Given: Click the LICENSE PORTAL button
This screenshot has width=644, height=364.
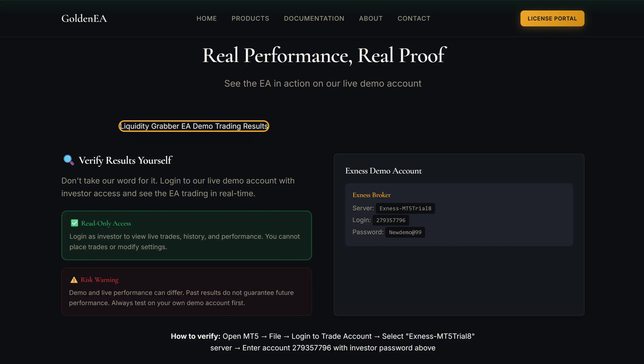Looking at the screenshot, I should coord(552,18).
